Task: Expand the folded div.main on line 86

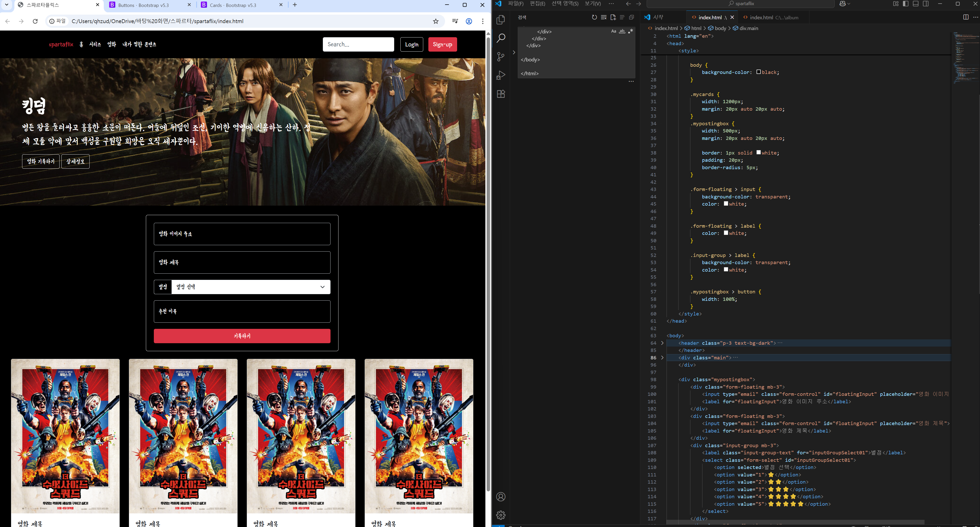Action: (662, 358)
